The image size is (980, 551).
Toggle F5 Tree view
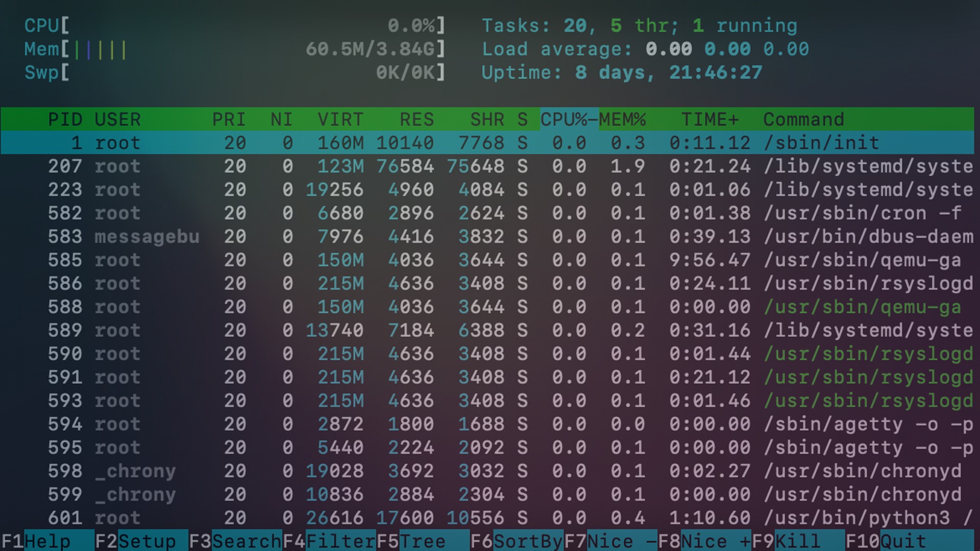[422, 541]
